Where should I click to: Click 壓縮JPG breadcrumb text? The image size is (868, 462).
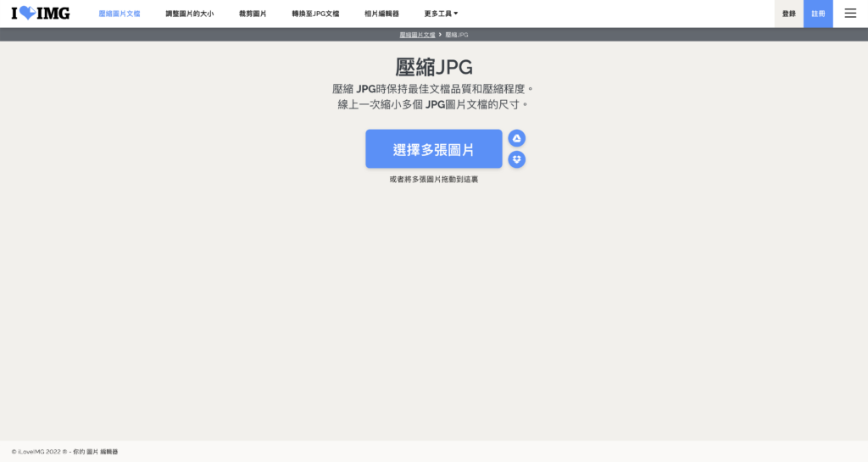pyautogui.click(x=457, y=35)
